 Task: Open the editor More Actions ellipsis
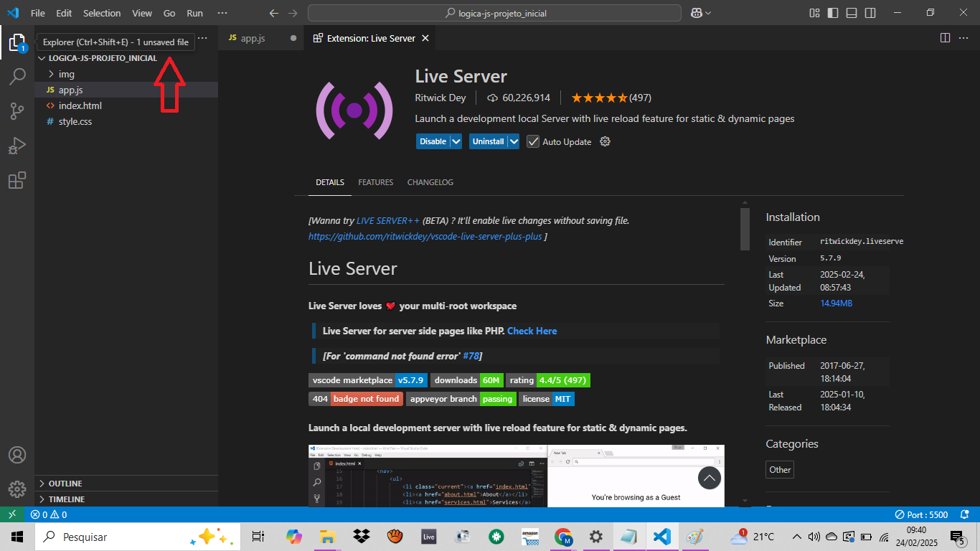964,37
